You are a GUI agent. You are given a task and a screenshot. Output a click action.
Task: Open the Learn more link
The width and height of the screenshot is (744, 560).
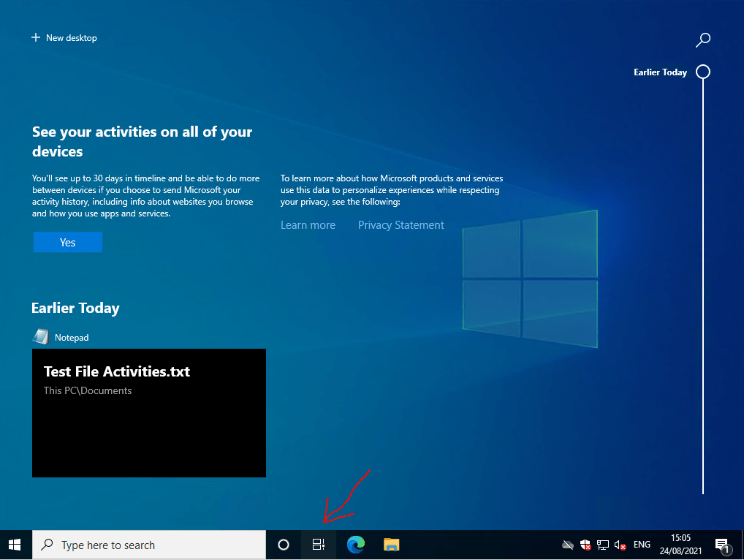pos(308,225)
